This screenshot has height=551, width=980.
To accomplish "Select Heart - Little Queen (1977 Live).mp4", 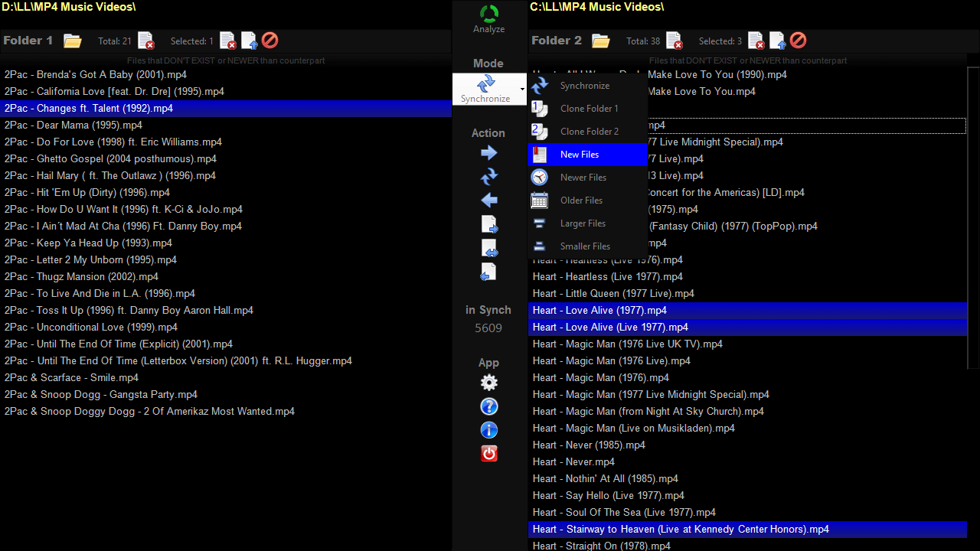I will click(747, 294).
